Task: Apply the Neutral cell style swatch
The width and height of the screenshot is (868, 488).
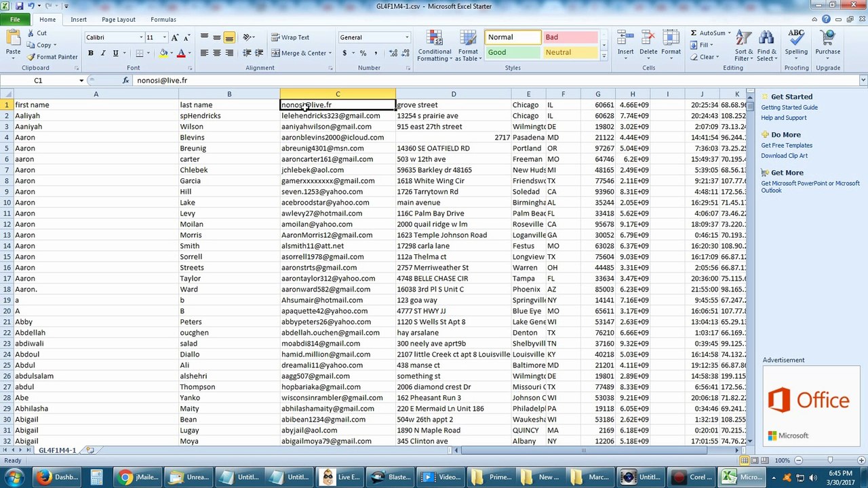Action: (x=570, y=52)
